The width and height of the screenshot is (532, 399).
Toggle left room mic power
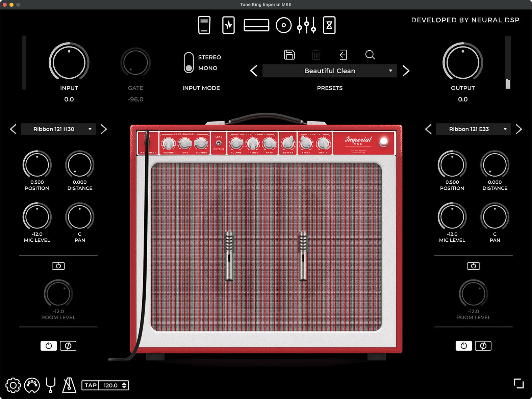coord(58,266)
